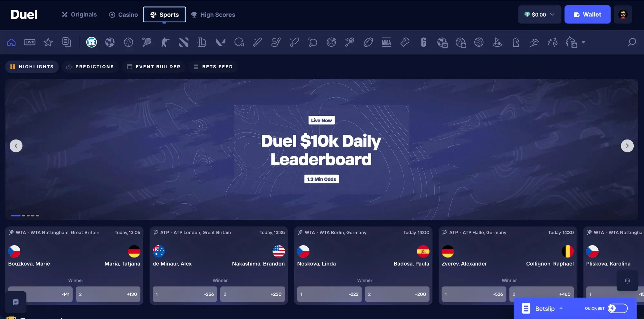
Task: Bet on Nakashima, Brandon at +230
Action: (x=252, y=294)
